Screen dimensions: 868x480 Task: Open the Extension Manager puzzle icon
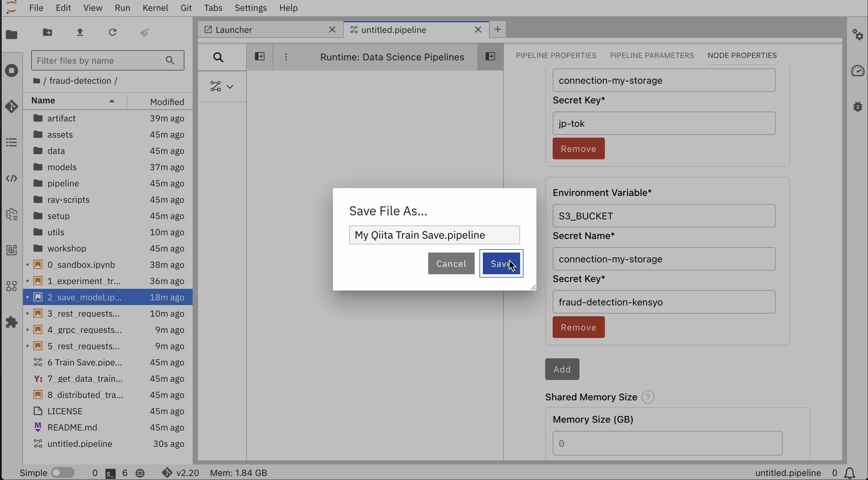[12, 322]
